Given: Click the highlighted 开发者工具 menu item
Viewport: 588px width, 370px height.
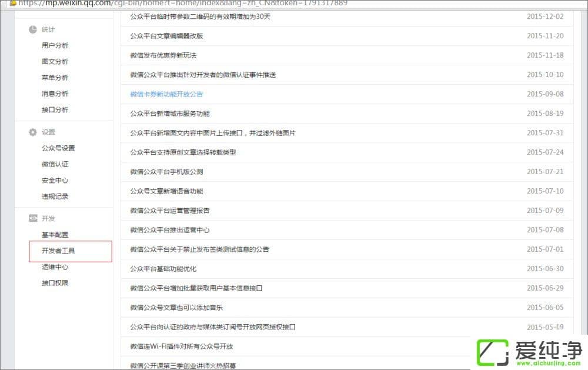Looking at the screenshot, I should 58,251.
